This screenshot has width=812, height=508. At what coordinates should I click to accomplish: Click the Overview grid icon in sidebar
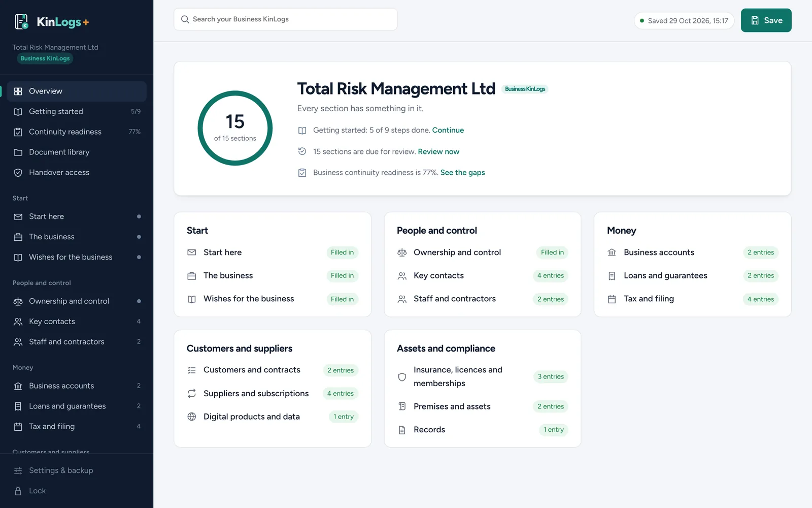[x=18, y=91]
